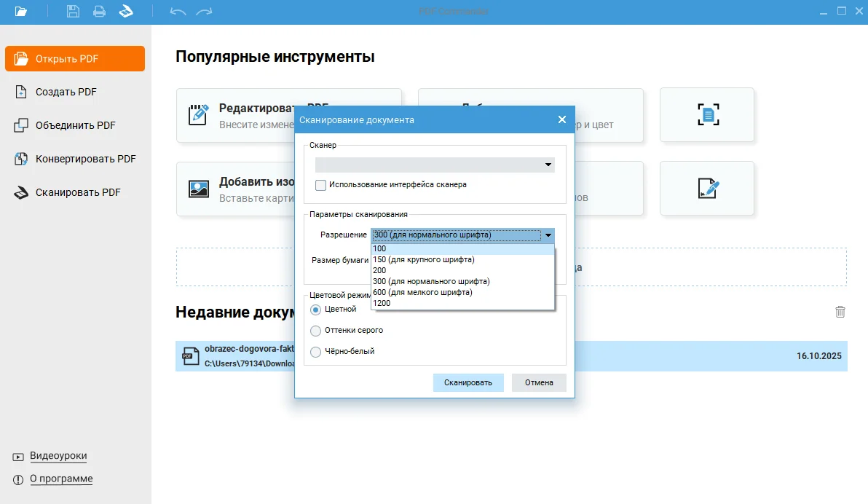Enable the Использование интерфейса сканера checkbox
This screenshot has width=868, height=504.
(x=320, y=185)
